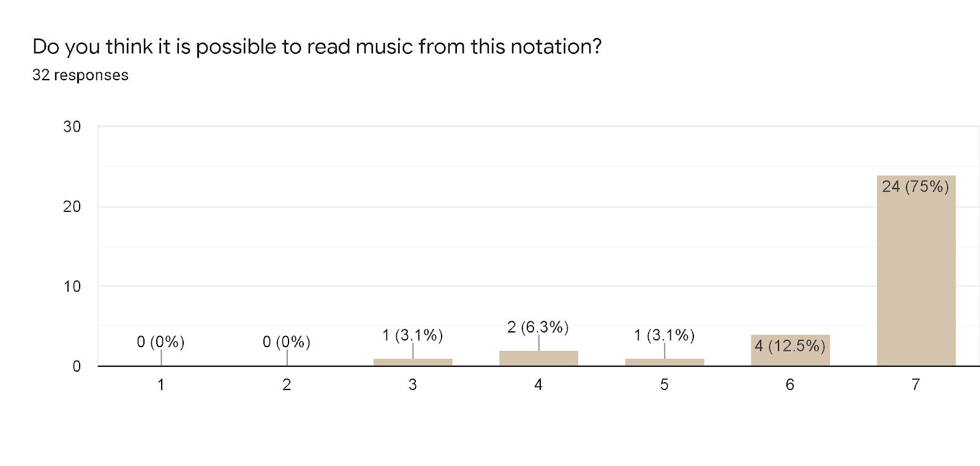Image resolution: width=980 pixels, height=466 pixels.
Task: Click the "4 (12.5%)" data label
Action: (790, 346)
